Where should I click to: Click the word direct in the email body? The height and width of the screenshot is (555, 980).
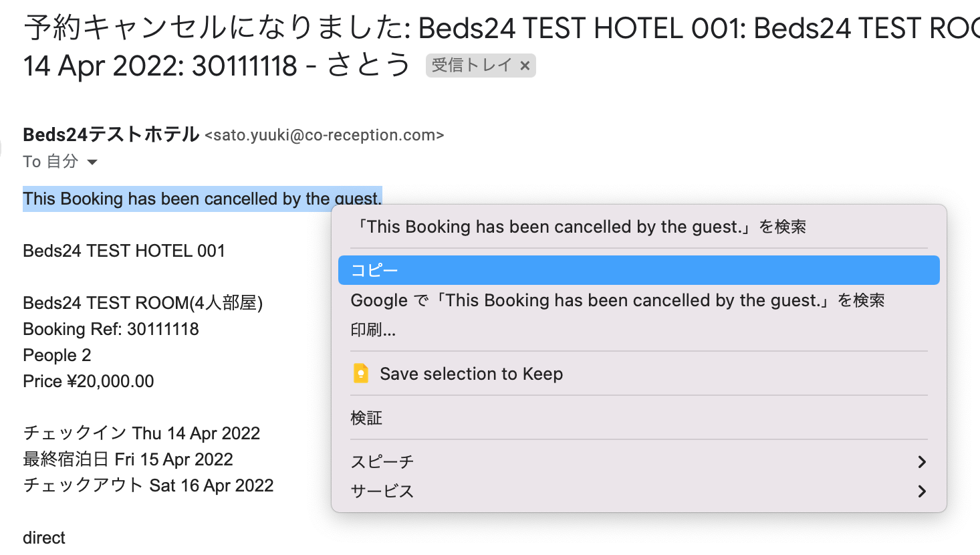(44, 538)
